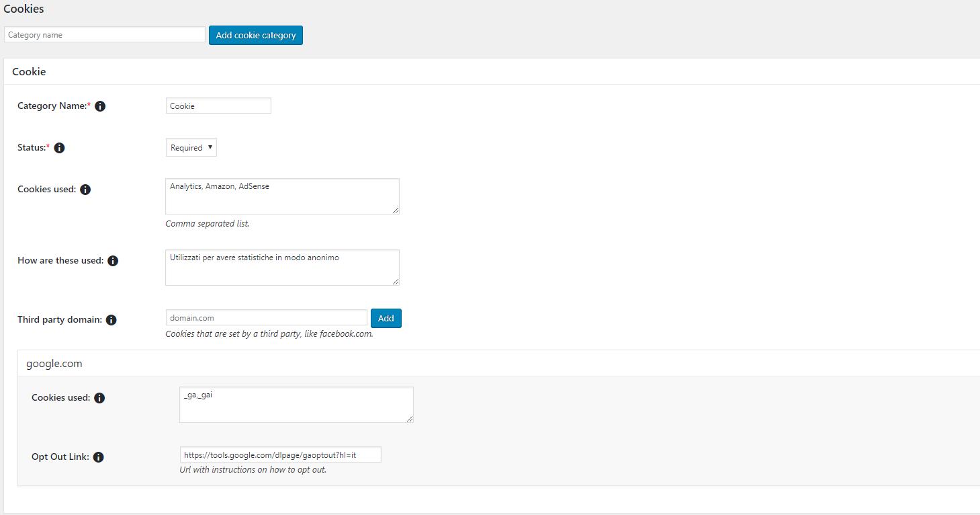Click the Opt Out Link URL field
This screenshot has height=515, width=980.
pos(280,455)
